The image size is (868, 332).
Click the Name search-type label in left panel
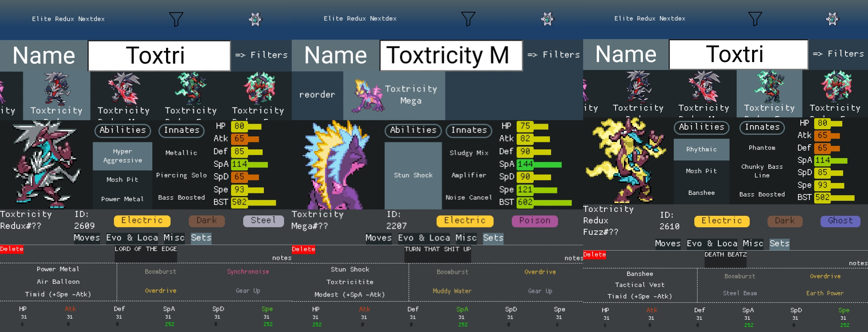pyautogui.click(x=44, y=56)
